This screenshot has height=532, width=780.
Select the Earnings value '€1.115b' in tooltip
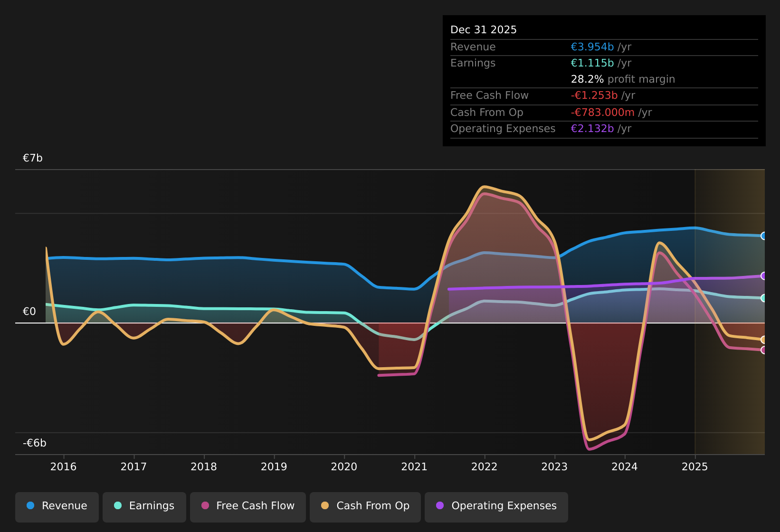pos(592,63)
